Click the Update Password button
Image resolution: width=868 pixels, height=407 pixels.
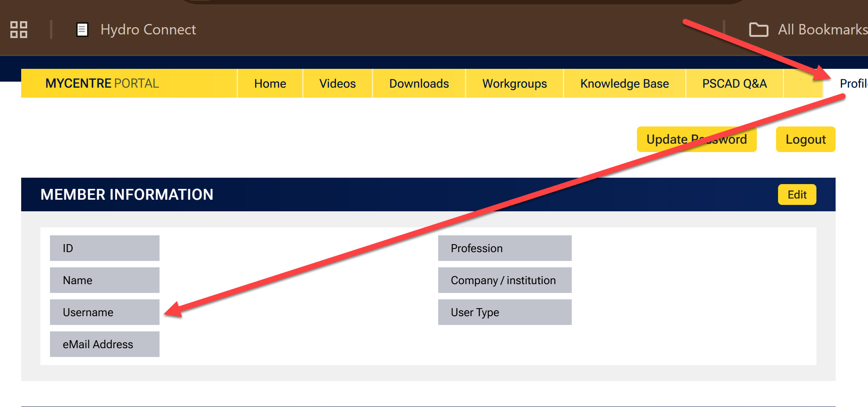click(x=696, y=139)
